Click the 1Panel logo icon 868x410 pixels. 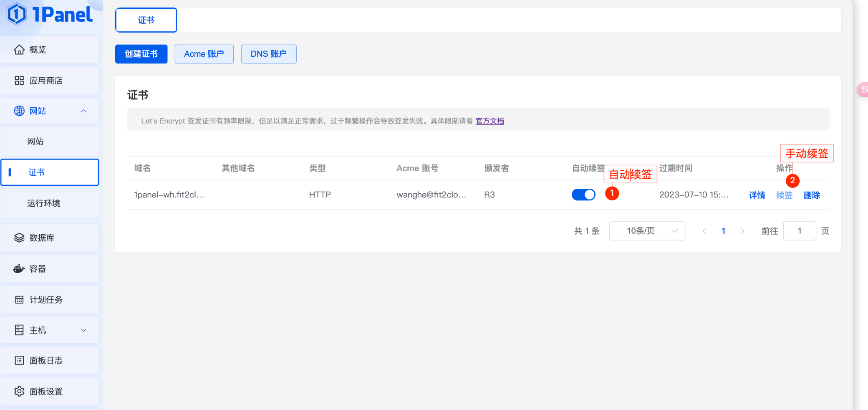point(17,14)
